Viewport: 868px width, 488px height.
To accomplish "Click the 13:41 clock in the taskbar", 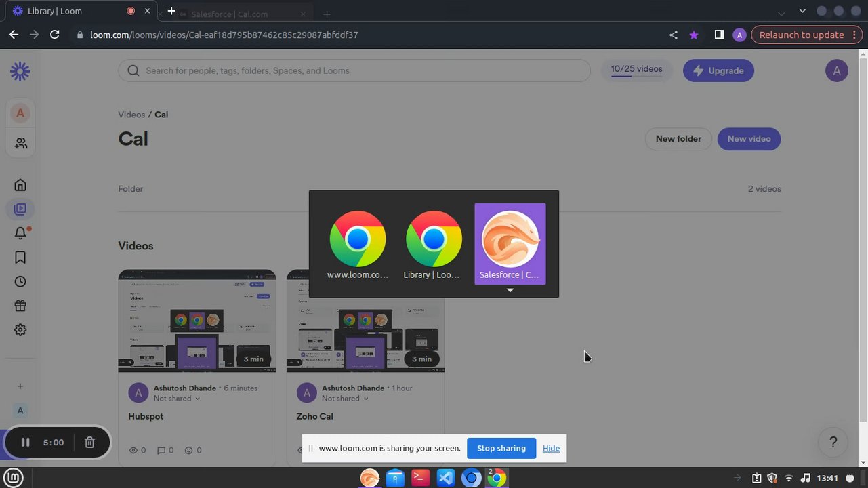I will coord(827,478).
